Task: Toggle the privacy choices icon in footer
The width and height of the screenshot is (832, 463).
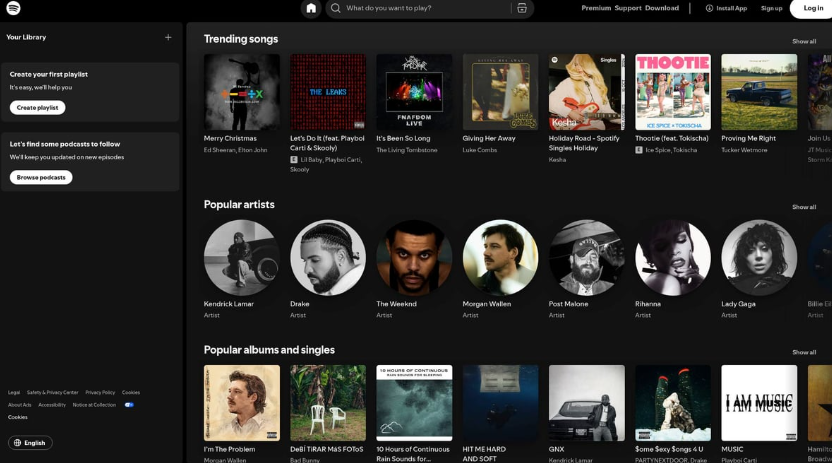Action: coord(129,405)
